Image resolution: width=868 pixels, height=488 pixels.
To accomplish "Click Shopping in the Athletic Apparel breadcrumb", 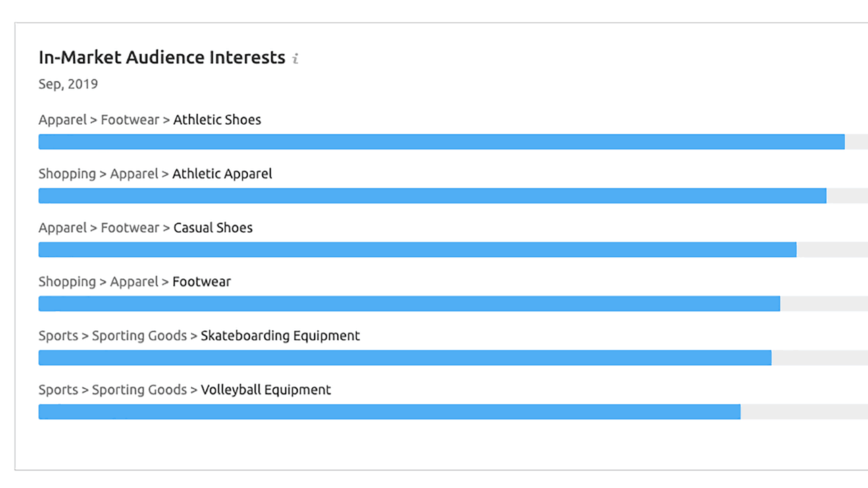I will [67, 174].
